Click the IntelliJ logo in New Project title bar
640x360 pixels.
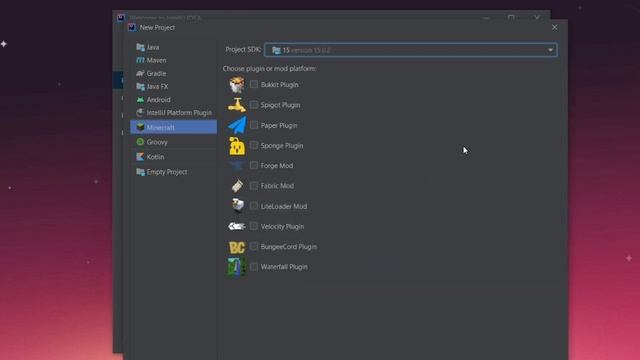131,27
